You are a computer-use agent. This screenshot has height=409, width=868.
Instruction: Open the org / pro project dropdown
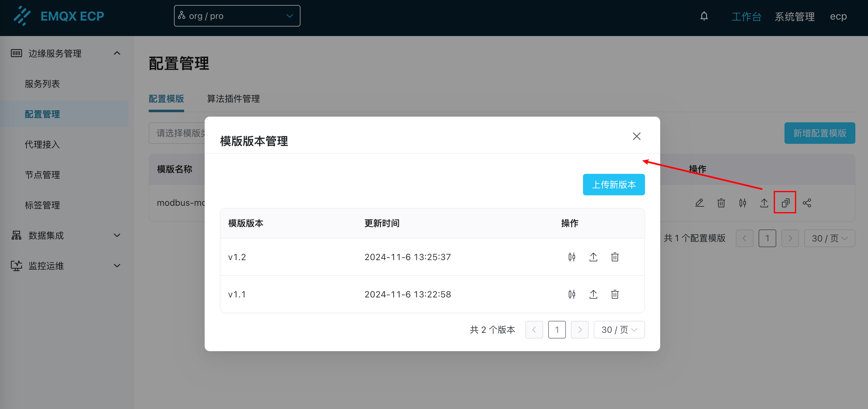pos(237,16)
